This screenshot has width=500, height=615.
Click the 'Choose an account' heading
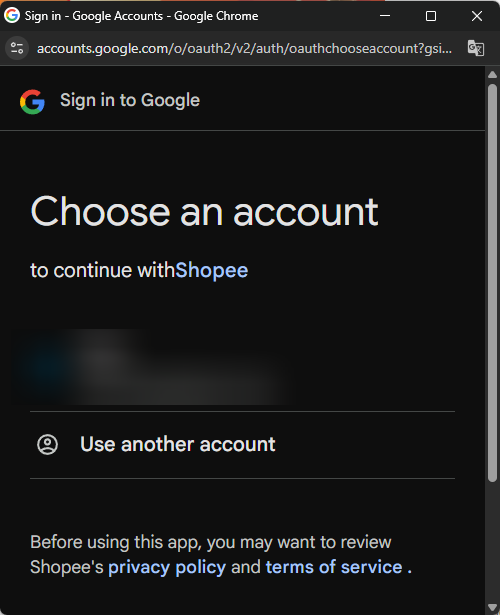click(204, 212)
